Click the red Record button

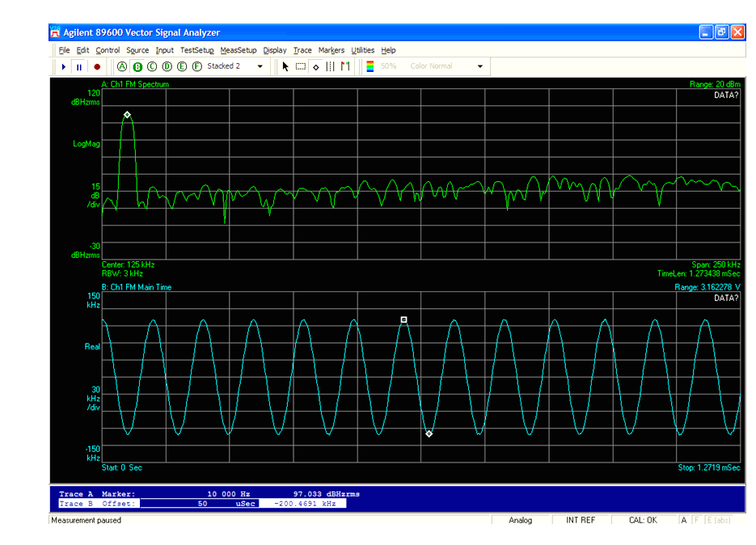tap(97, 66)
